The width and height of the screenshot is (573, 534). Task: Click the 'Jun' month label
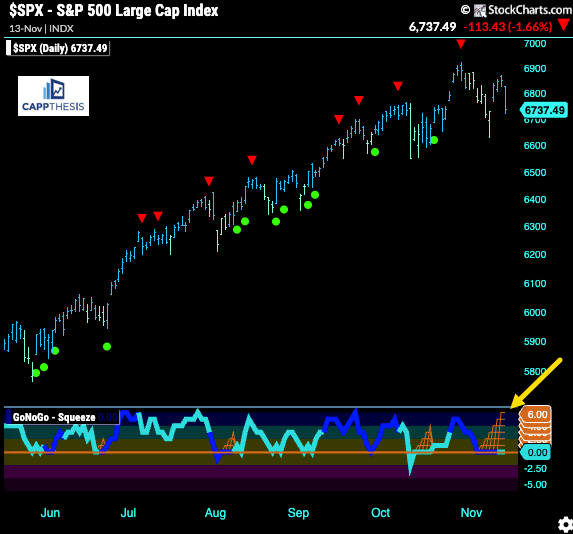(x=50, y=513)
